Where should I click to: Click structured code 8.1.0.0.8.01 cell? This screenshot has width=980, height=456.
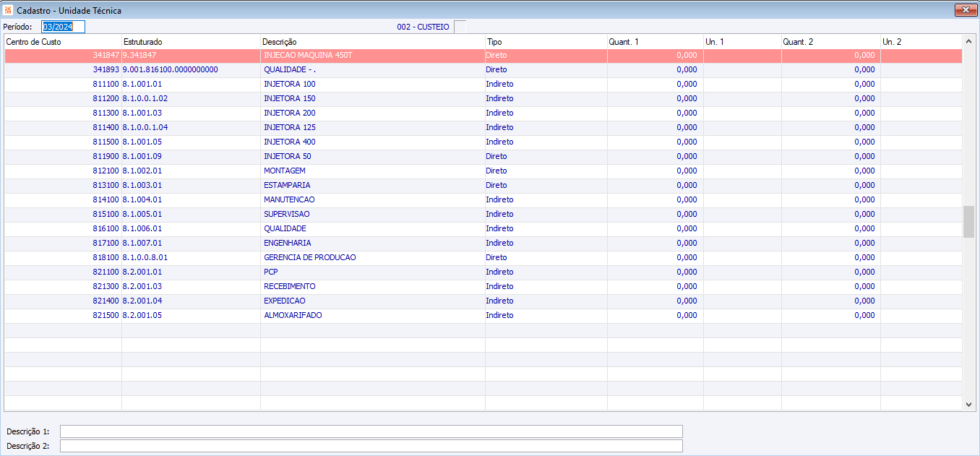pos(191,258)
